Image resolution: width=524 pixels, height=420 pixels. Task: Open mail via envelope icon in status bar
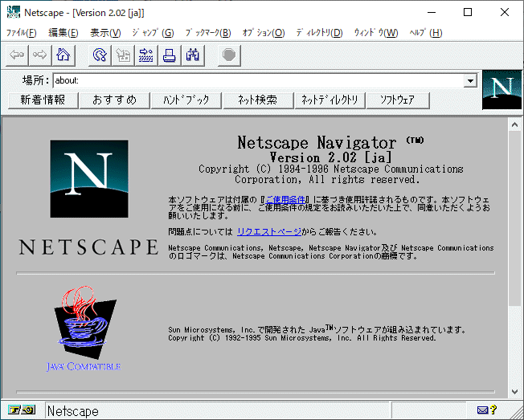(x=482, y=410)
